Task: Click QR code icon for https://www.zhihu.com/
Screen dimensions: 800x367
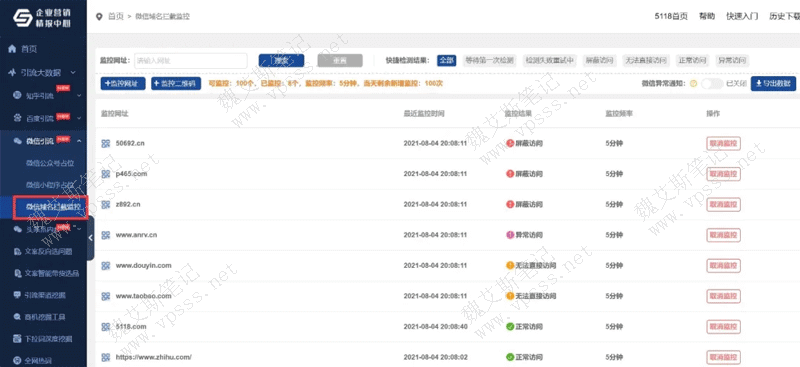Action: pyautogui.click(x=106, y=357)
